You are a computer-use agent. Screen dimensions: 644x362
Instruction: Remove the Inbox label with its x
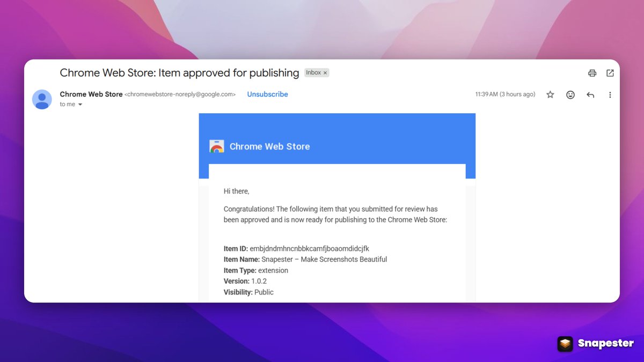coord(325,73)
